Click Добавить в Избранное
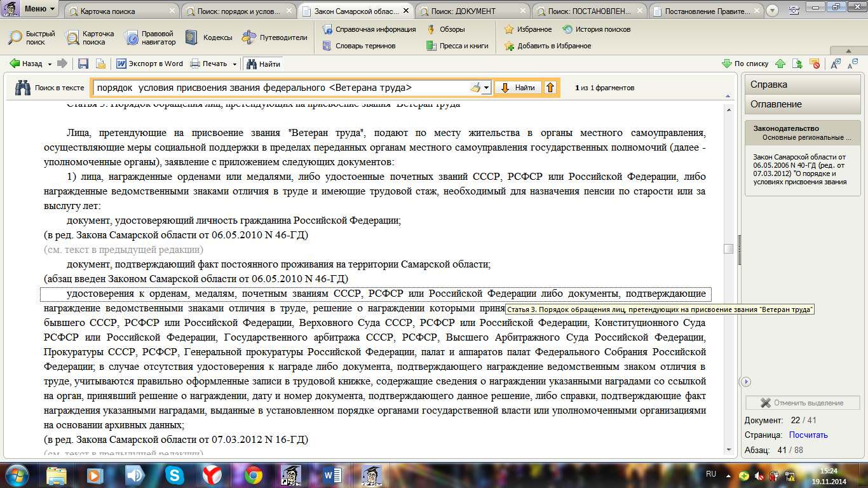 pos(548,46)
